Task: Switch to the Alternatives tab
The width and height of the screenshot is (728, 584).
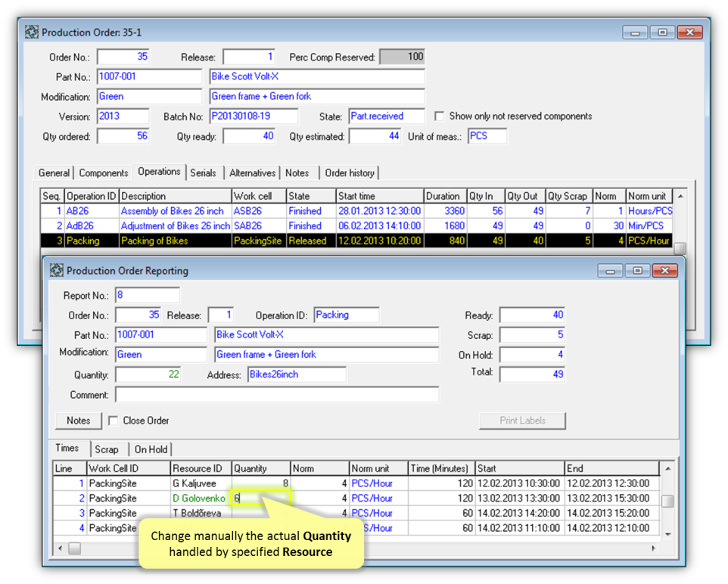Action: coord(253,172)
